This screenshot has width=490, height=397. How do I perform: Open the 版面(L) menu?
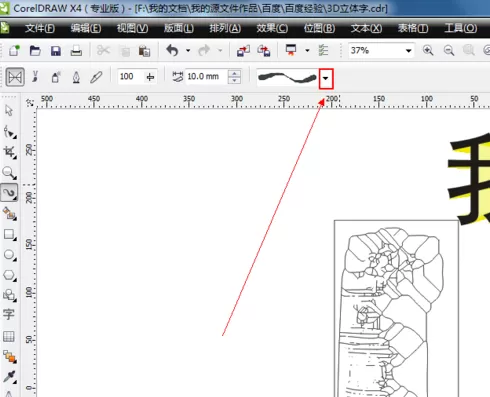coord(178,28)
